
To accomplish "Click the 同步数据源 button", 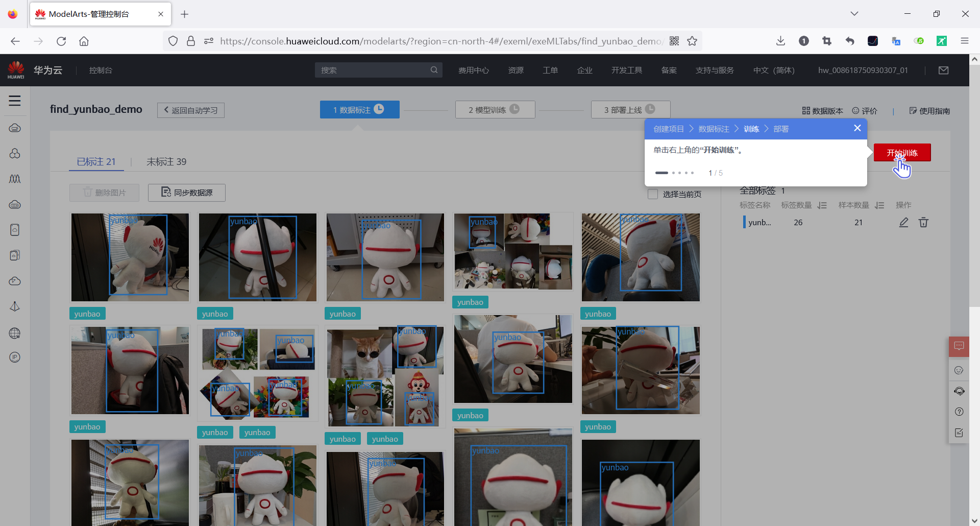I will 187,193.
